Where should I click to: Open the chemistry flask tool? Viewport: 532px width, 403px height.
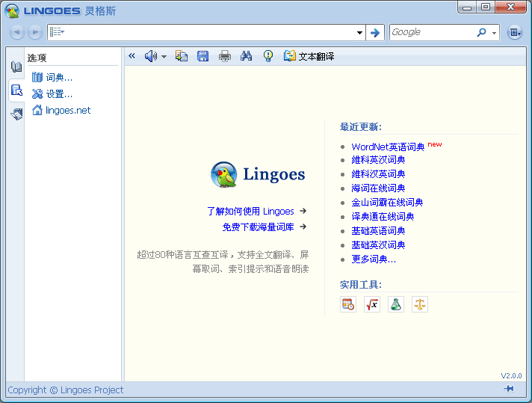[x=396, y=304]
